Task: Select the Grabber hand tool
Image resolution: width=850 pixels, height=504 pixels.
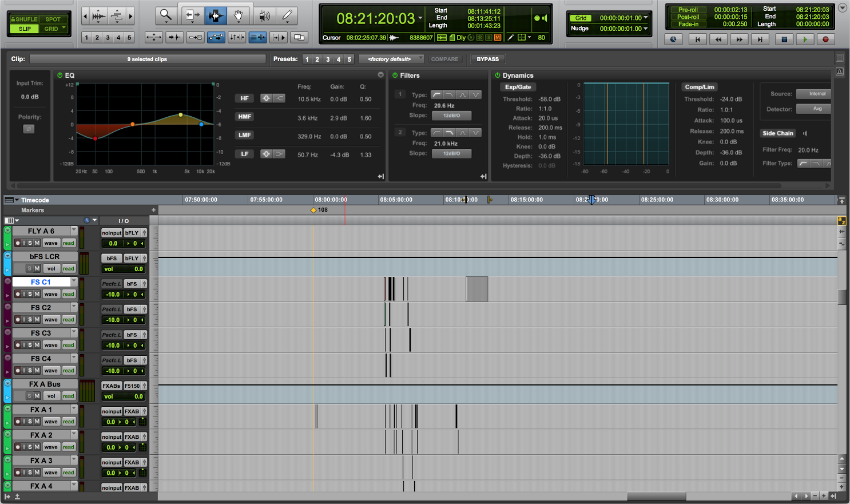Action: click(x=239, y=16)
